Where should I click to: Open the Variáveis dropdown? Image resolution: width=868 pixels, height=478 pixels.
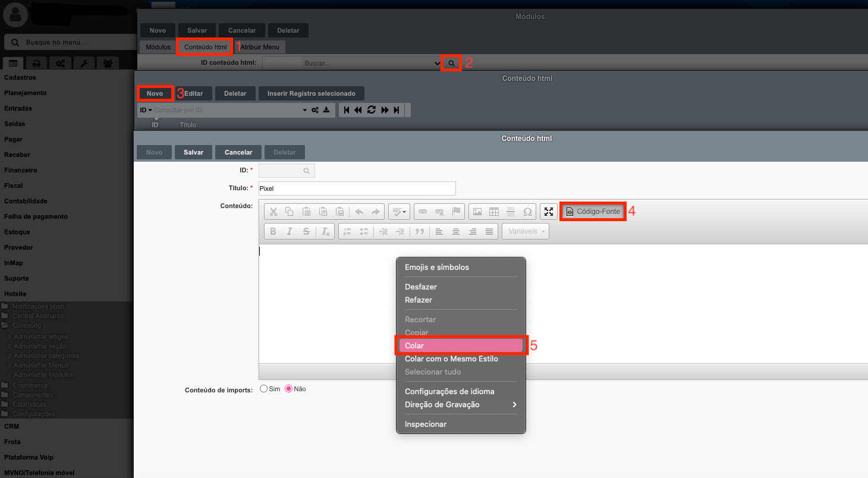pos(526,231)
